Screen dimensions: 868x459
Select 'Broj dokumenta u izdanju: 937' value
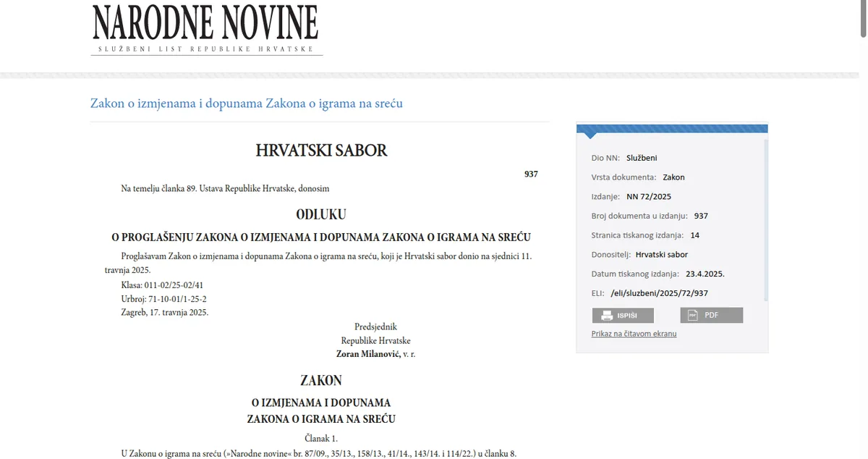[700, 216]
